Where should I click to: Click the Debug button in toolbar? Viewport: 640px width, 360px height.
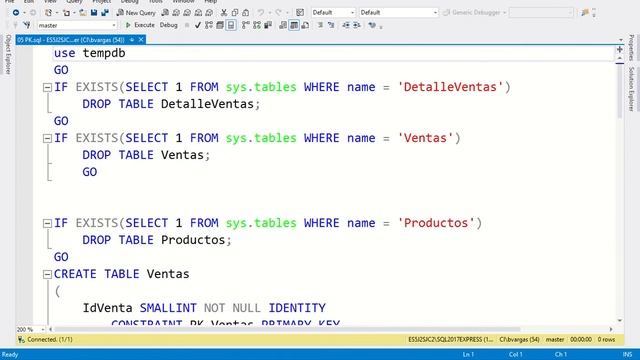click(169, 25)
